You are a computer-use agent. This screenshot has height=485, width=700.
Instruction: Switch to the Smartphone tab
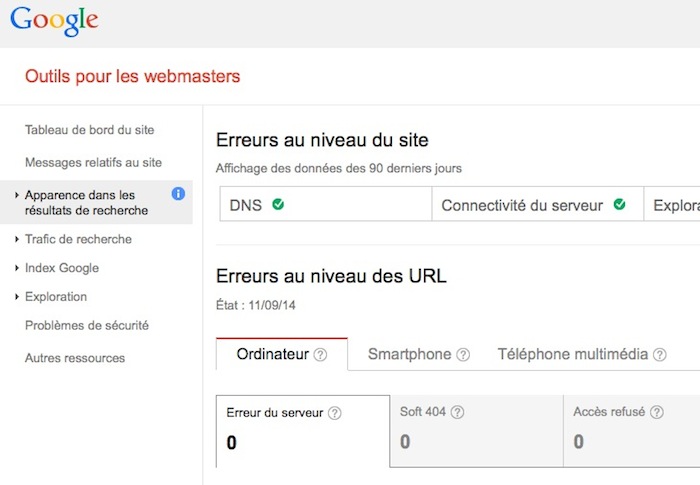[409, 354]
